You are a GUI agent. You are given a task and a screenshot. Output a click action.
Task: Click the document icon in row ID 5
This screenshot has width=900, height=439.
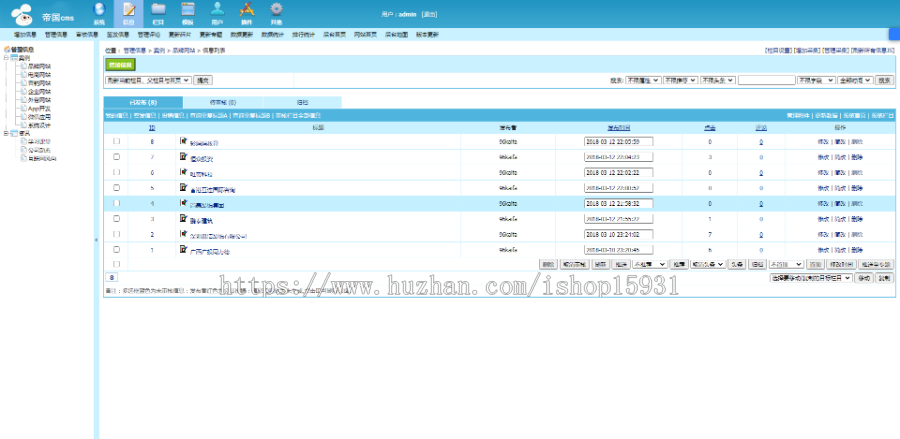[183, 187]
